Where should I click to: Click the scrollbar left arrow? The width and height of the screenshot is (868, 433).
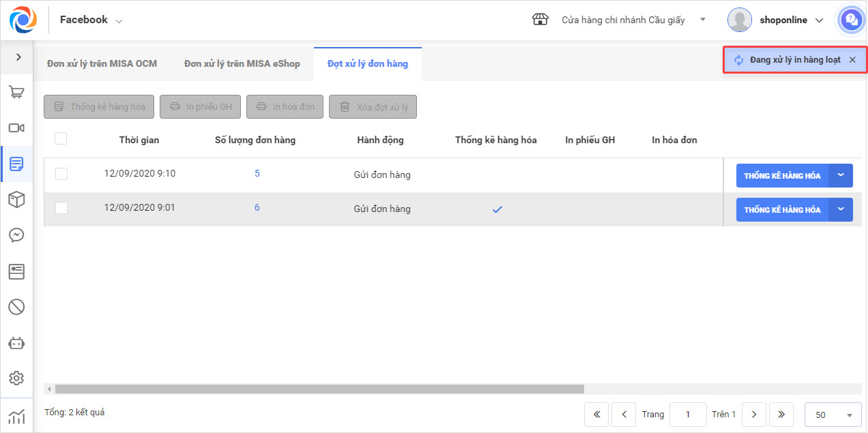48,389
